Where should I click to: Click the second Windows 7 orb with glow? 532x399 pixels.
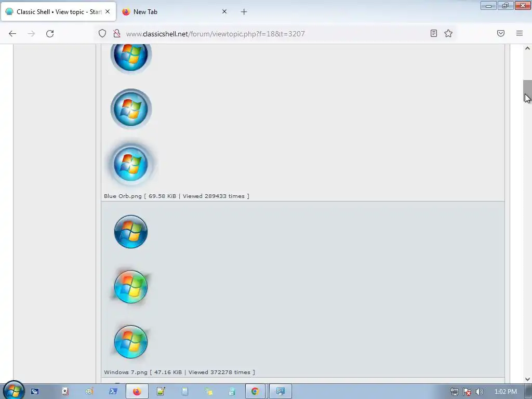click(131, 287)
